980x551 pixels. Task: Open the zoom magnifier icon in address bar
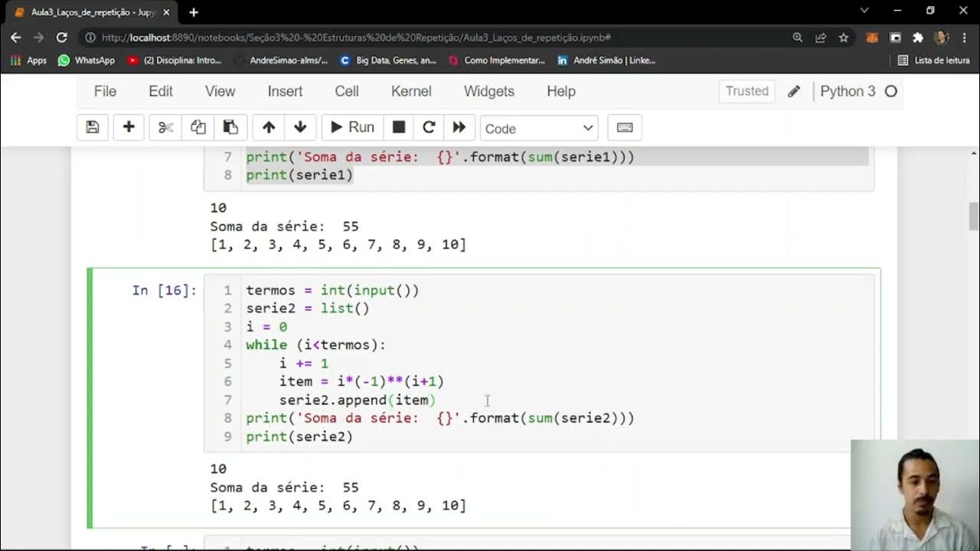tap(798, 37)
